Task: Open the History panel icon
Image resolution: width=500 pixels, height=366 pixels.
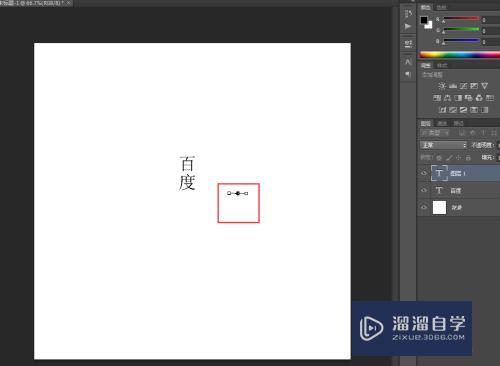Action: [408, 13]
